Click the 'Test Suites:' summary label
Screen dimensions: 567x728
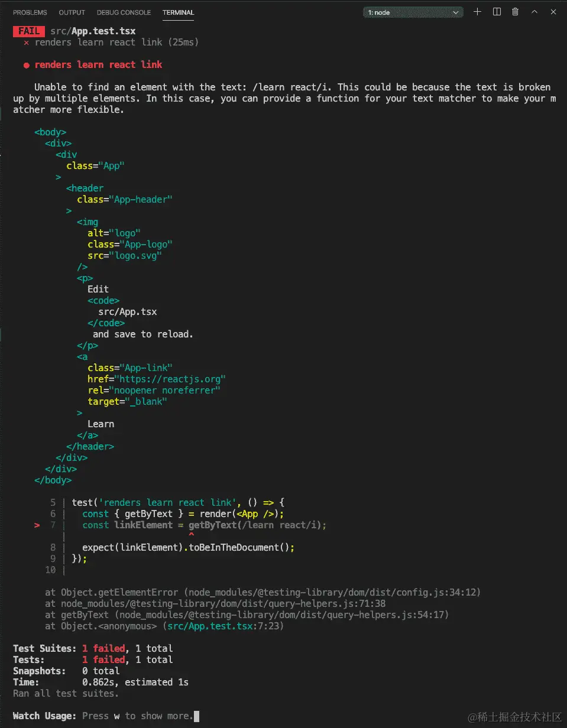pos(45,648)
